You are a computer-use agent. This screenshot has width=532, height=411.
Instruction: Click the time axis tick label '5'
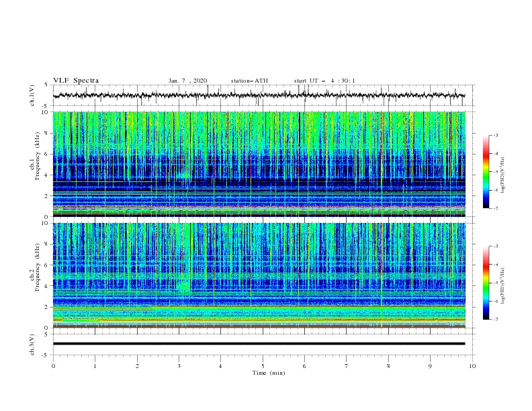263,366
